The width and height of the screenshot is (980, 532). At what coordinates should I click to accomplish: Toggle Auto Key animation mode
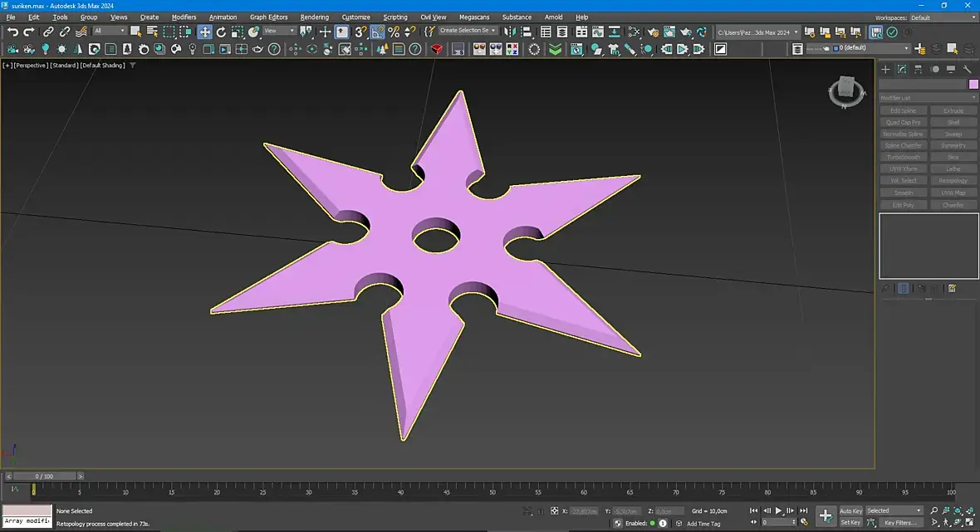850,510
